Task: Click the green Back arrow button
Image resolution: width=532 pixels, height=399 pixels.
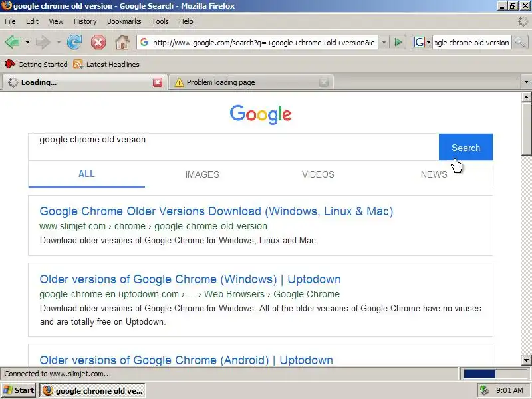Action: point(12,43)
